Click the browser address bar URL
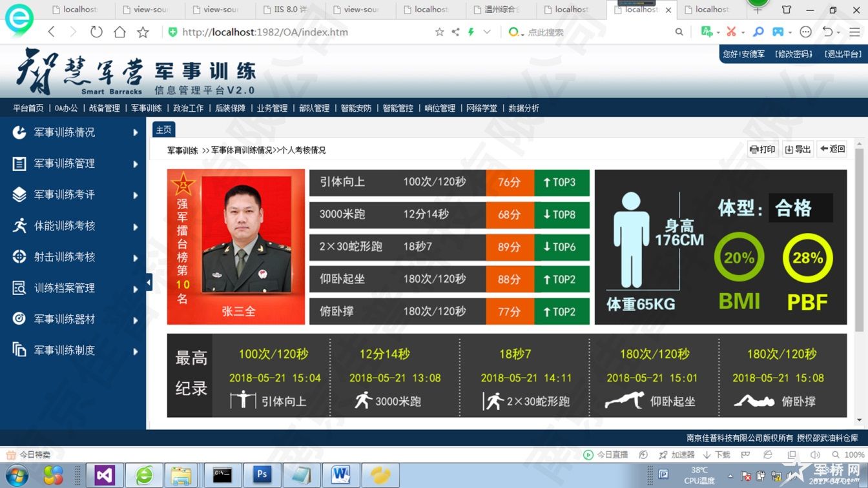Screen dimensions: 868x488 [265, 32]
